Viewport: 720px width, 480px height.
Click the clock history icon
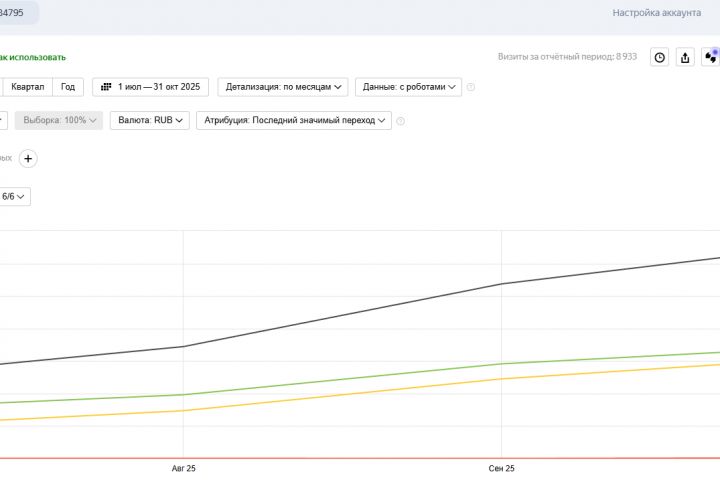click(x=660, y=58)
